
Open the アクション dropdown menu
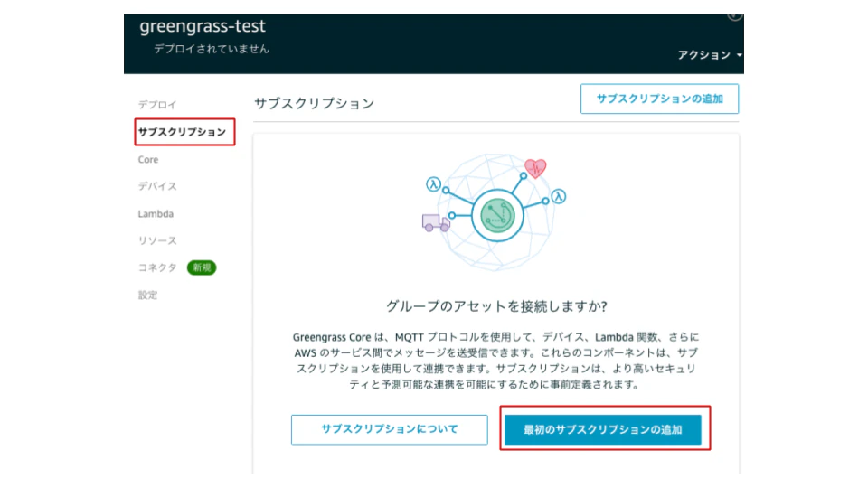[710, 55]
